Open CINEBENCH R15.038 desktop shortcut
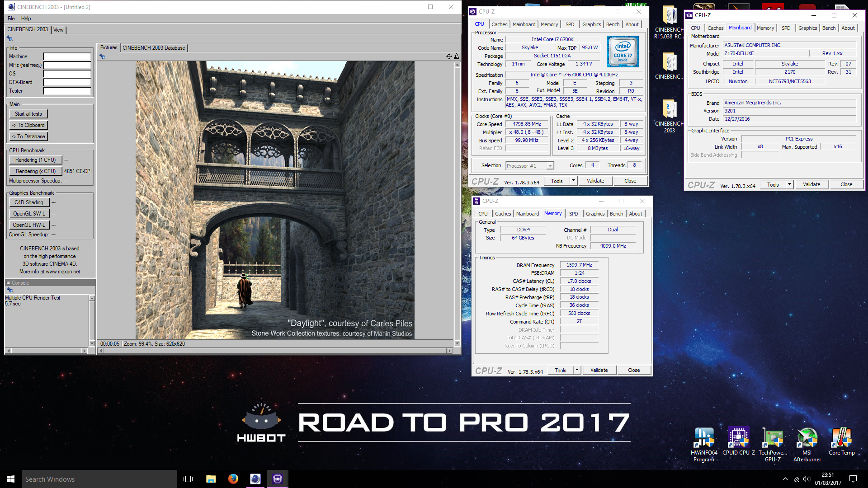The height and width of the screenshot is (488, 868). pos(669,23)
